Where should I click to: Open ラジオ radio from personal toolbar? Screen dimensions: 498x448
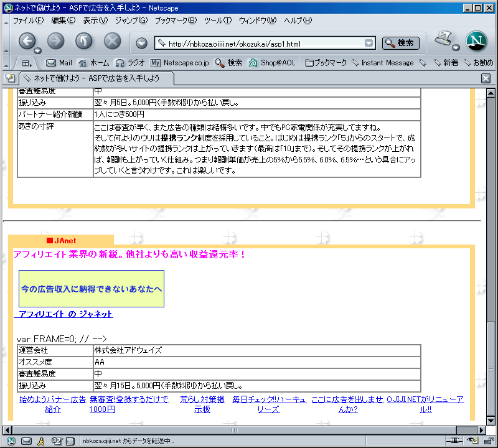[x=130, y=63]
